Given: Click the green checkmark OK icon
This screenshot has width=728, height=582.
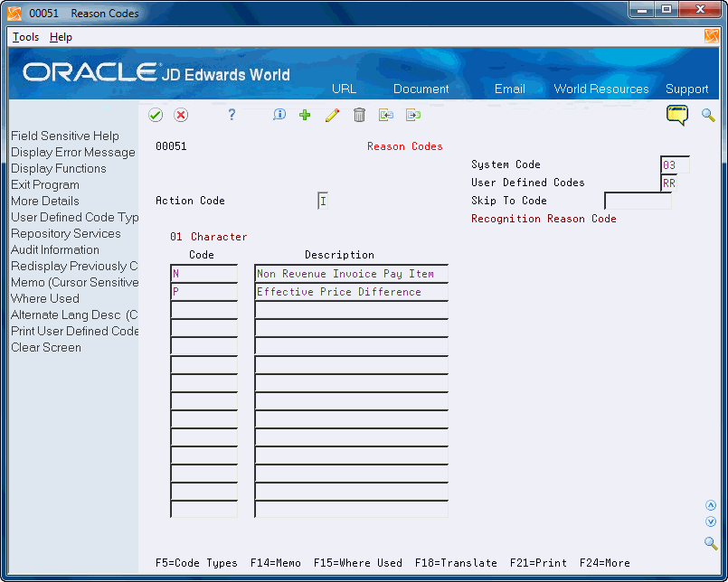Looking at the screenshot, I should tap(156, 115).
